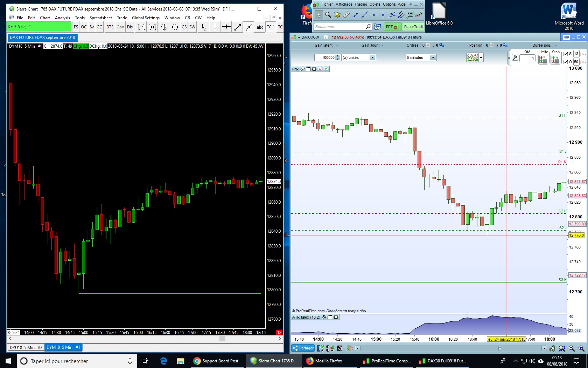Open the Windows Start button
The width and height of the screenshot is (588, 368).
(8, 361)
